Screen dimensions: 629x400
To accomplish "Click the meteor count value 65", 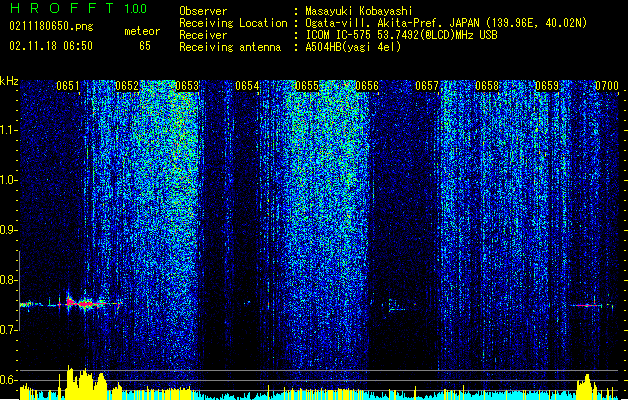I will coord(145,46).
